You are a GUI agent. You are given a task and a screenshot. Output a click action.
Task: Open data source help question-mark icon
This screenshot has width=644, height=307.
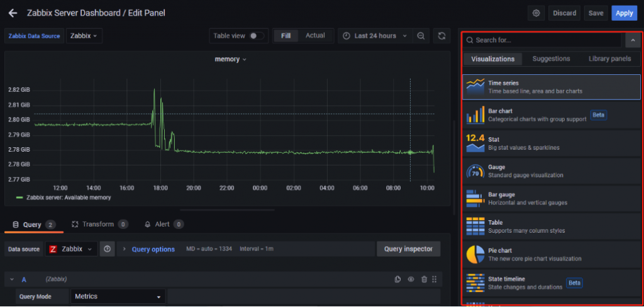(x=107, y=249)
